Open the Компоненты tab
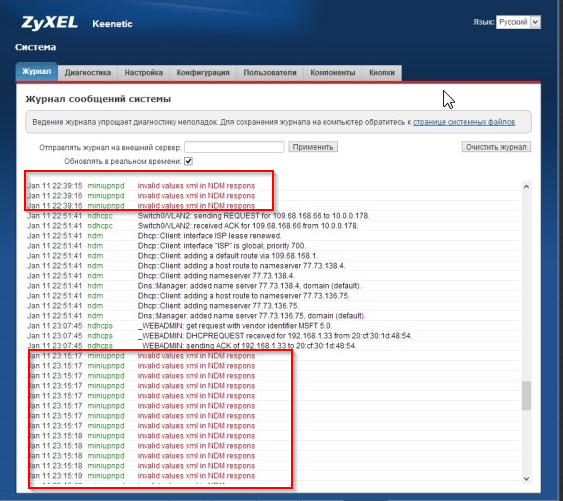Image resolution: width=563 pixels, height=501 pixels. click(x=333, y=73)
